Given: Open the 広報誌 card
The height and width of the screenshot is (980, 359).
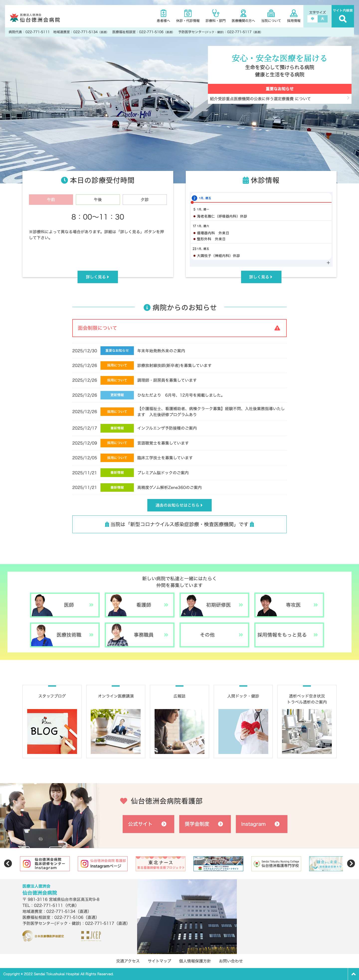Looking at the screenshot, I should click(x=179, y=722).
